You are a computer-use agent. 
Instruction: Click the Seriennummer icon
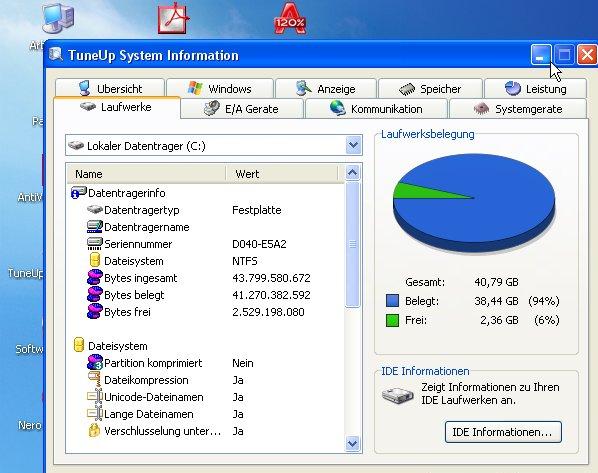[95, 243]
